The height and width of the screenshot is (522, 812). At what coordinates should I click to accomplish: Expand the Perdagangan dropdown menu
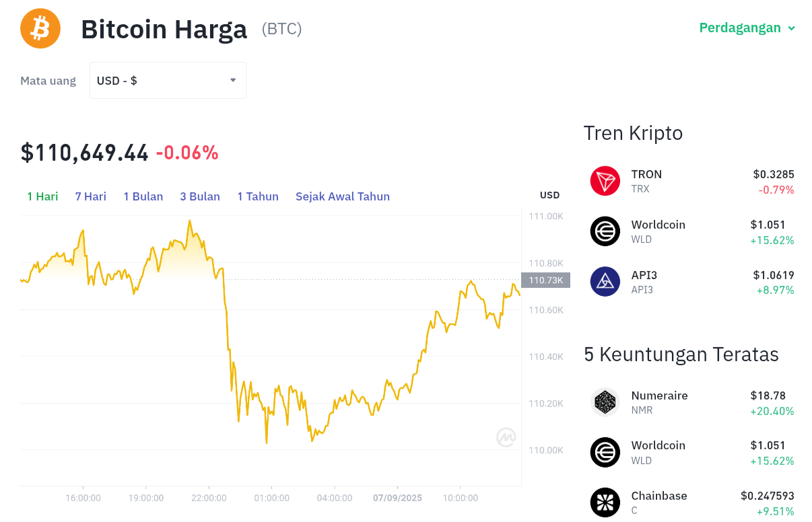tap(747, 28)
